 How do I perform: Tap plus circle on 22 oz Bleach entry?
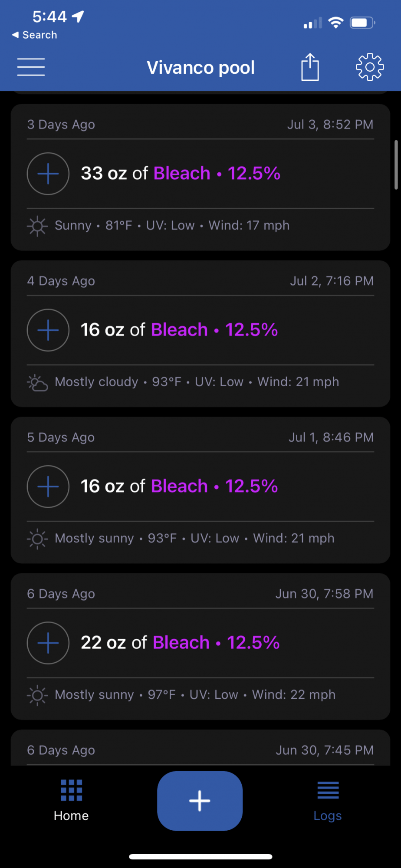tap(48, 643)
